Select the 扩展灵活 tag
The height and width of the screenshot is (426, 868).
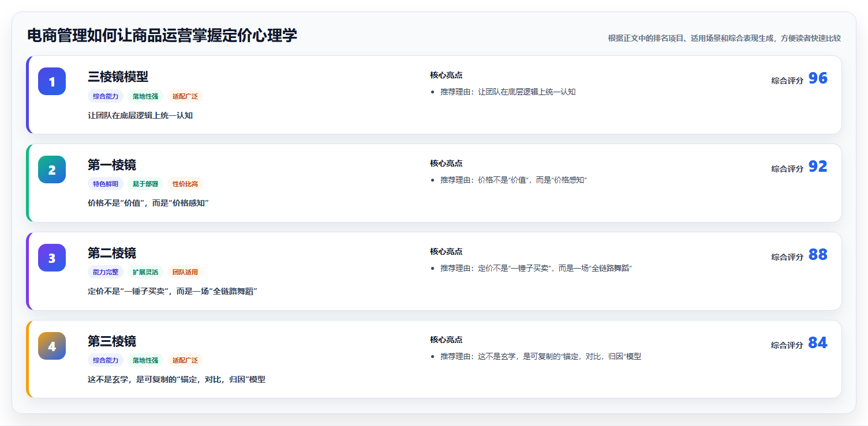coord(145,272)
